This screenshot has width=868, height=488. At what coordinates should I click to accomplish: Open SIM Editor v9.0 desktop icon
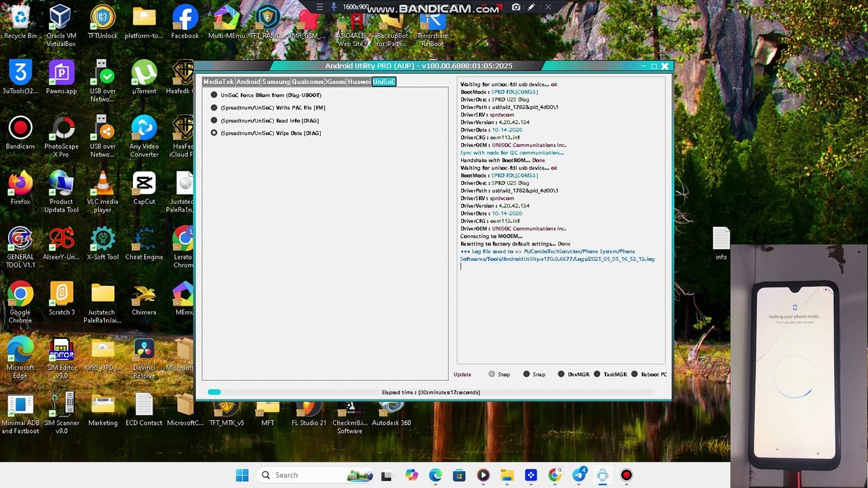click(61, 358)
